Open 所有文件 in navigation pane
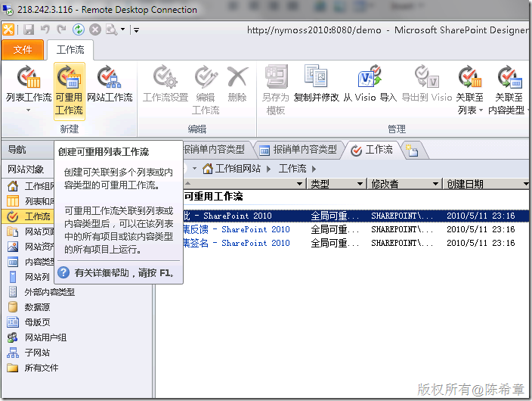 point(33,368)
